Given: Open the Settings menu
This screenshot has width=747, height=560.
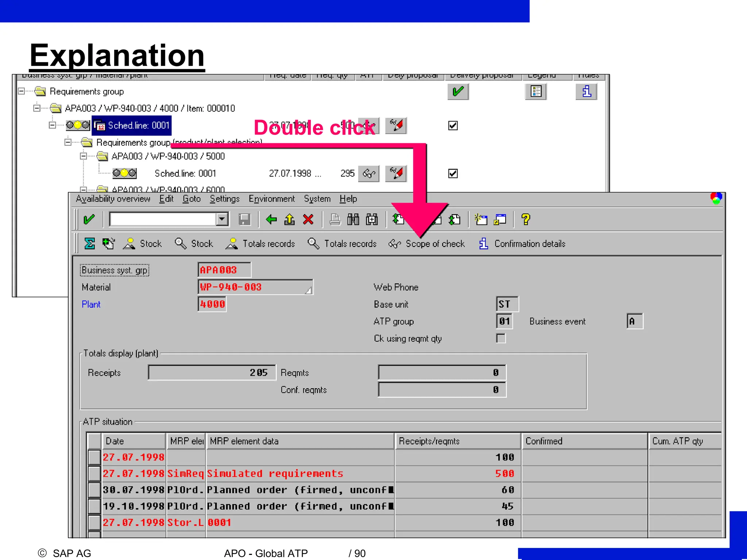Looking at the screenshot, I should pyautogui.click(x=225, y=199).
